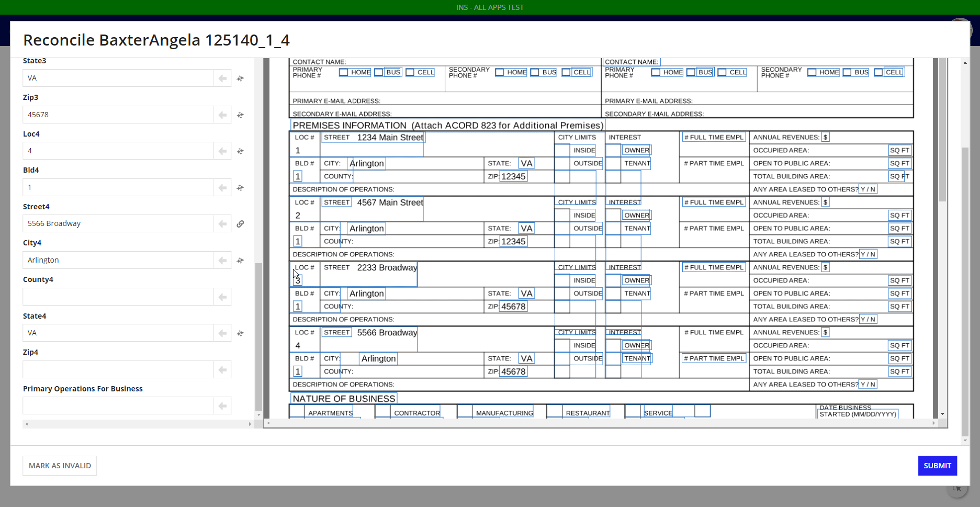Click the document viewer's vertical scrollbar thumb
The width and height of the screenshot is (980, 507).
pos(942,130)
